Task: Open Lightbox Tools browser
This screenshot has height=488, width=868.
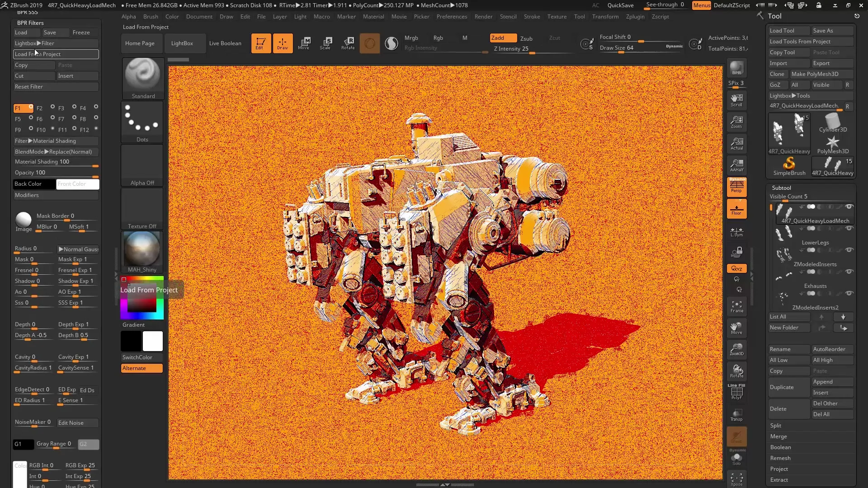Action: (811, 96)
